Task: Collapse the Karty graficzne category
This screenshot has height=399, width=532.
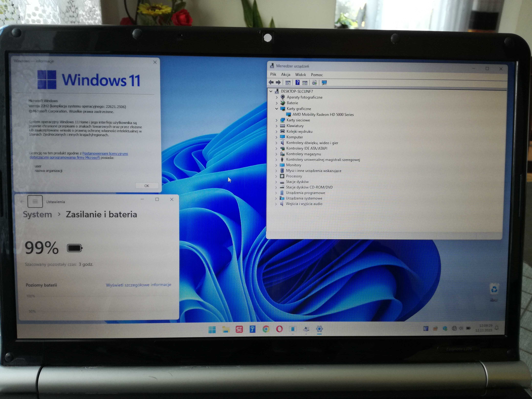Action: 277,109
